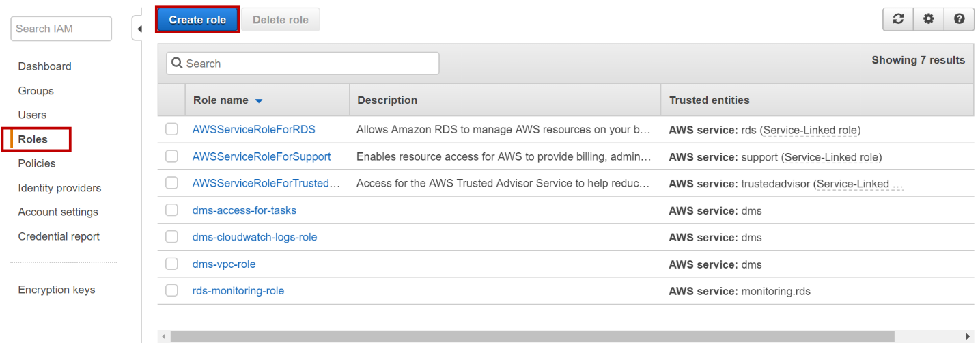Select the dms-vpc-role checkbox
The height and width of the screenshot is (343, 980).
pyautogui.click(x=171, y=264)
